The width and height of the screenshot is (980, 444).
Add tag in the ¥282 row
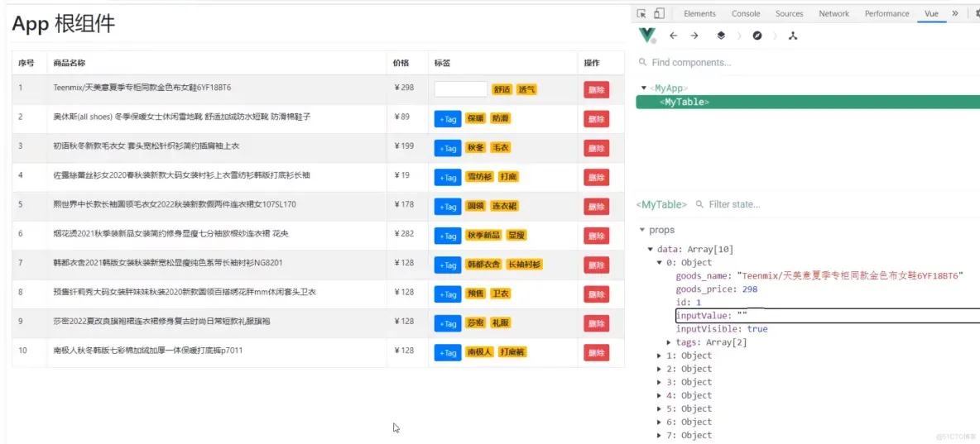448,236
